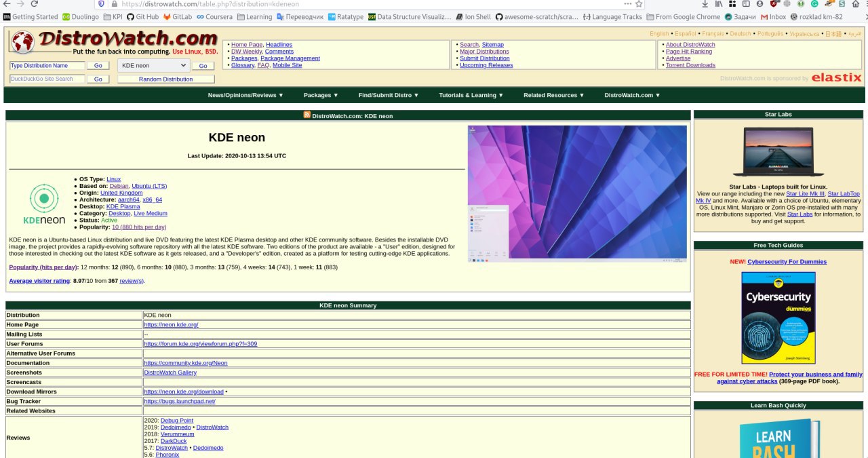Click the DistroWatch.com globe logo

tap(22, 42)
